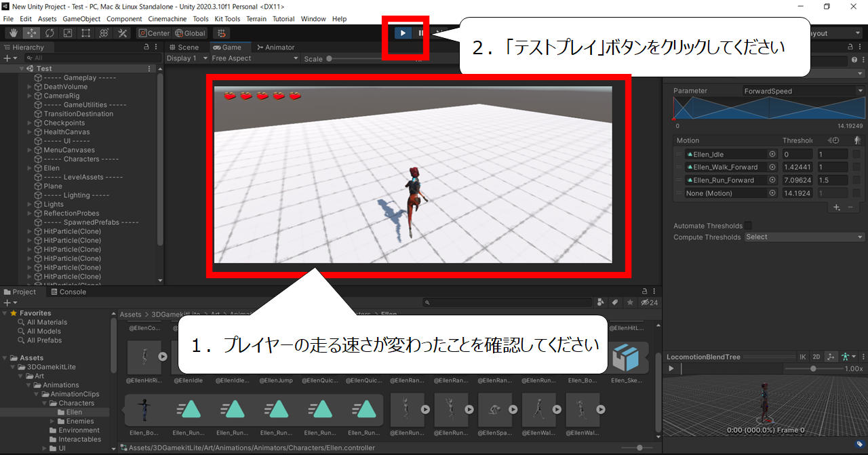
Task: Open the GameObject menu
Action: [x=81, y=19]
